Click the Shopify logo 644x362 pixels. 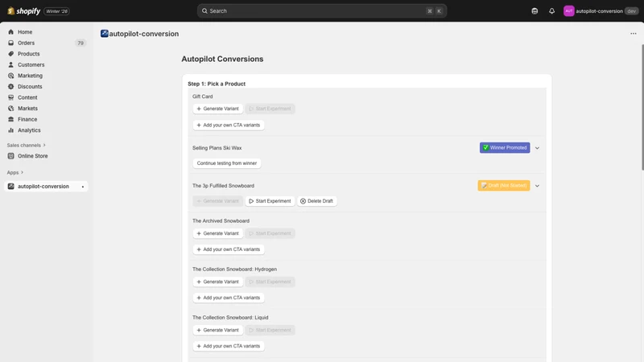24,11
